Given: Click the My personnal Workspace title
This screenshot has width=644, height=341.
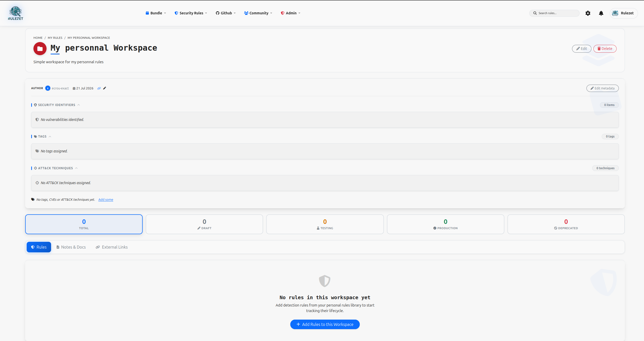Looking at the screenshot, I should coord(104,48).
